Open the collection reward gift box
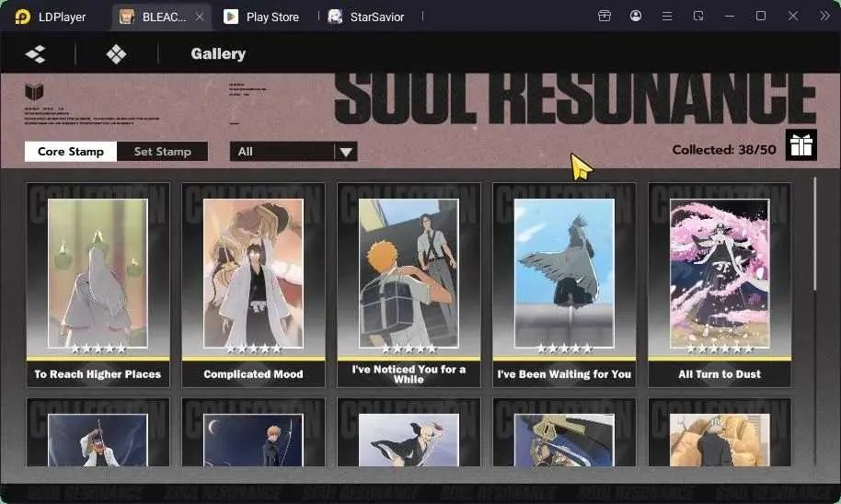 pos(801,144)
